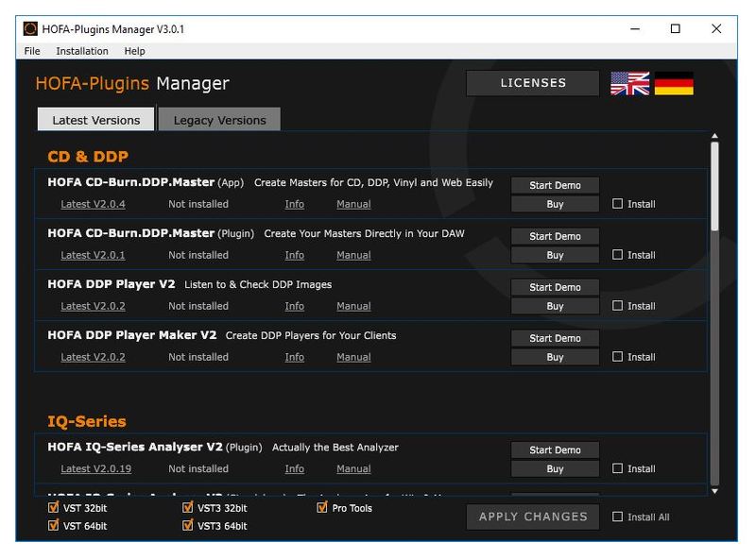
Task: Open the File menu
Action: (x=32, y=51)
